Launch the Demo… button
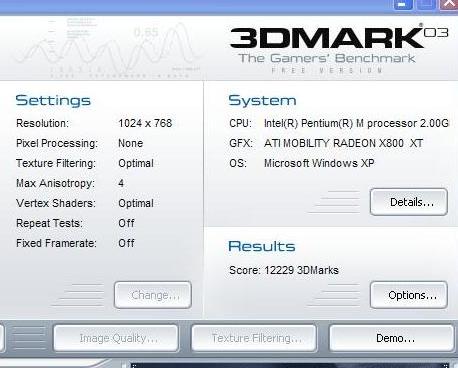The height and width of the screenshot is (368, 458). pos(391,338)
